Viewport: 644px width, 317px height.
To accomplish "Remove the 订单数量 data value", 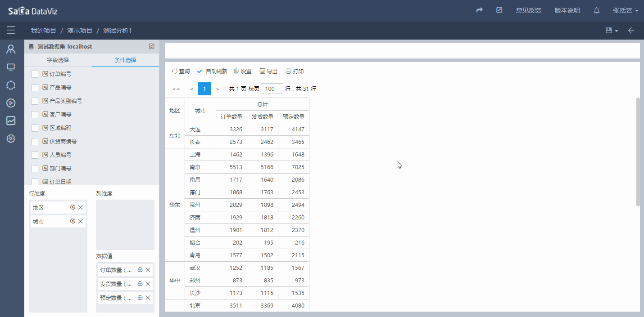I will 148,270.
